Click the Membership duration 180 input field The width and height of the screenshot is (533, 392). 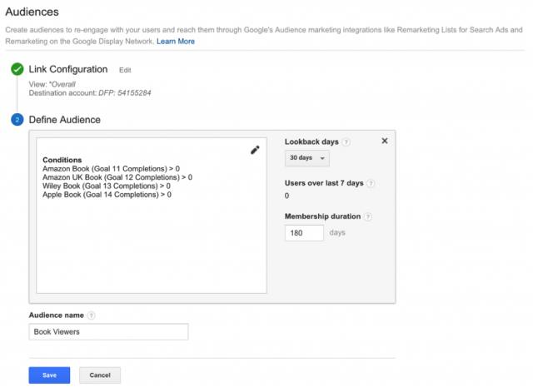pos(304,233)
